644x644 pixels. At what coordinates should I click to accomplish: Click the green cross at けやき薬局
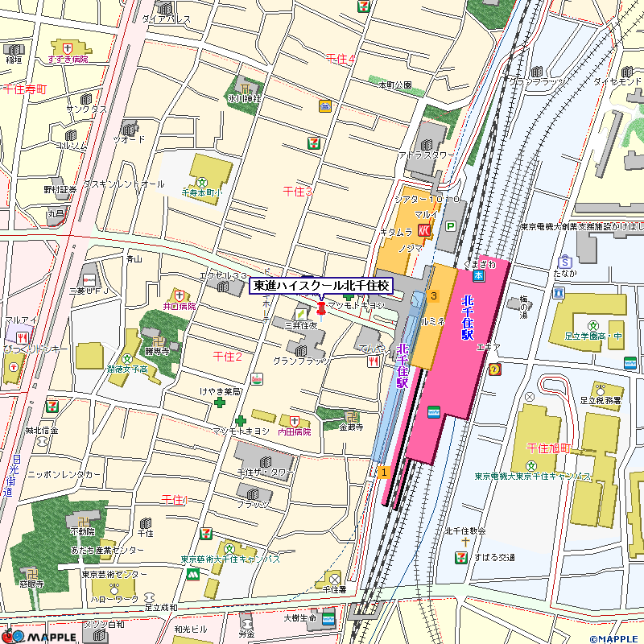(219, 402)
